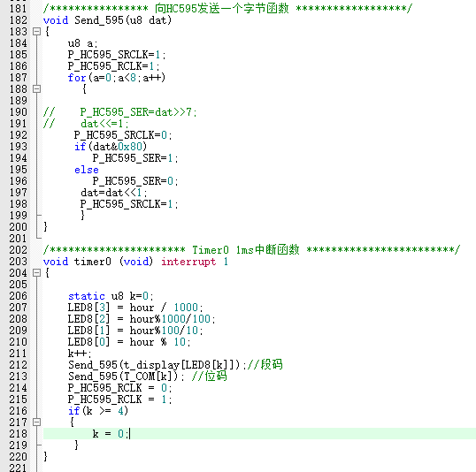Click 'LED8[2] = hour%1000/100;' line

(142, 319)
